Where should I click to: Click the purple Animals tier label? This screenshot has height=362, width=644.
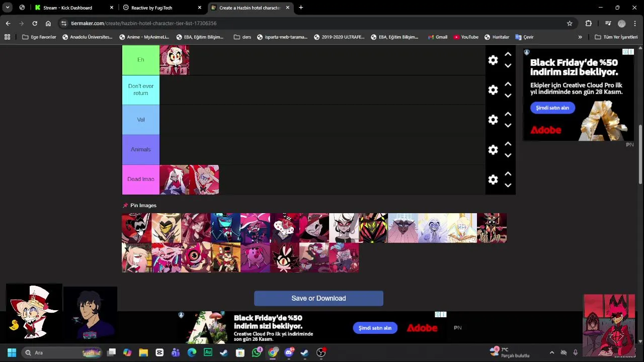point(141,149)
